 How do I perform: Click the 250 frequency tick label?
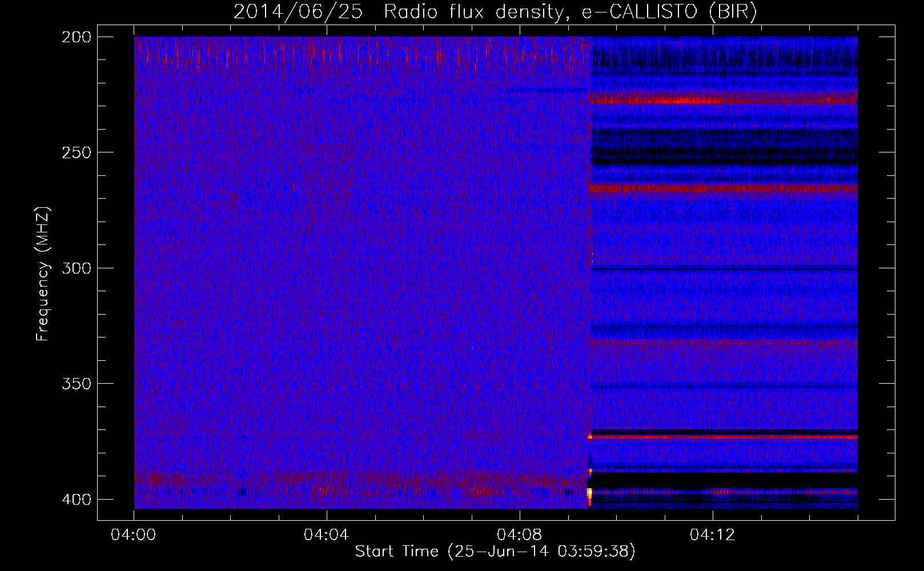coord(76,152)
